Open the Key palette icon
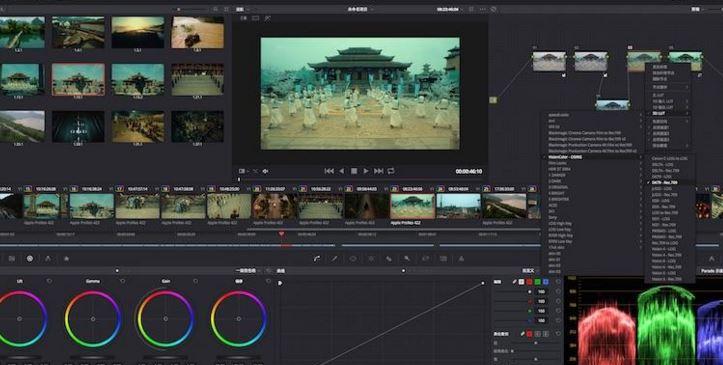 407,259
